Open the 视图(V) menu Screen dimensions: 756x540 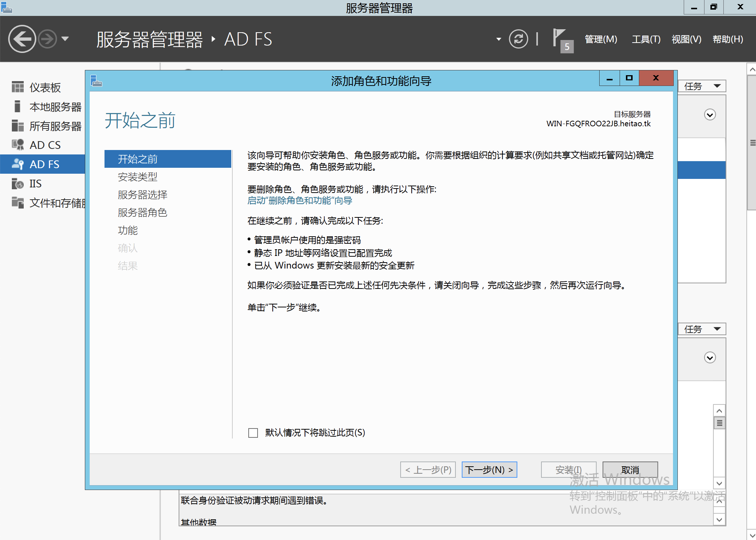tap(686, 39)
